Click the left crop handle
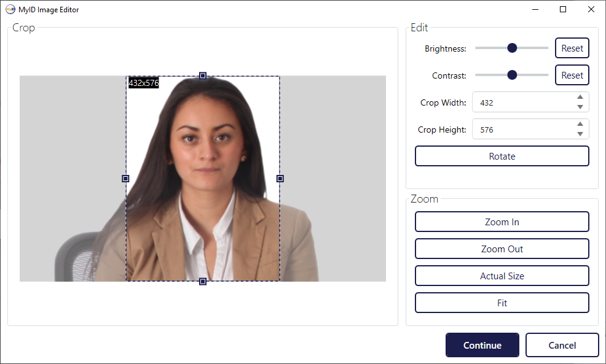 coord(126,179)
